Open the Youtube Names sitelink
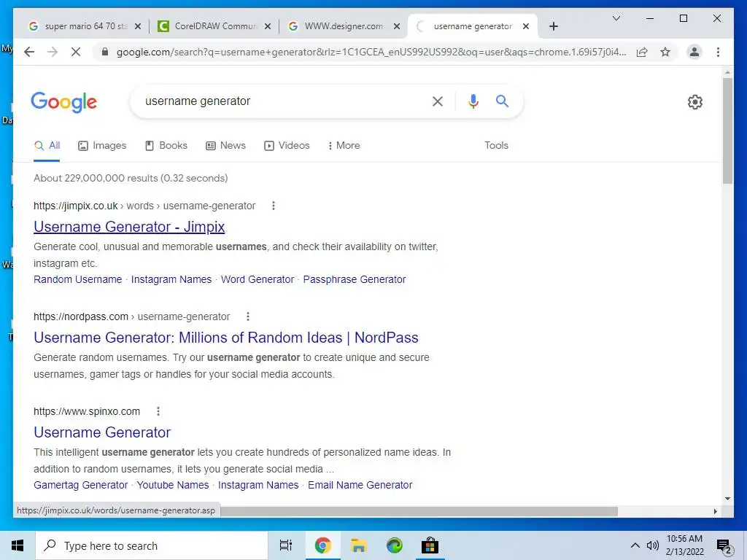The width and height of the screenshot is (747, 560). click(172, 485)
